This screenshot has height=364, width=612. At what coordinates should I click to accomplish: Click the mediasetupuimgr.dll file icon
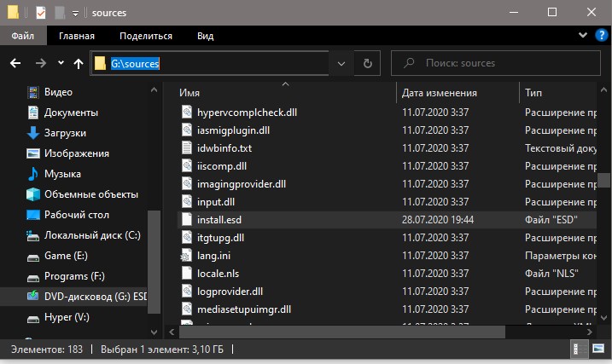tap(187, 309)
